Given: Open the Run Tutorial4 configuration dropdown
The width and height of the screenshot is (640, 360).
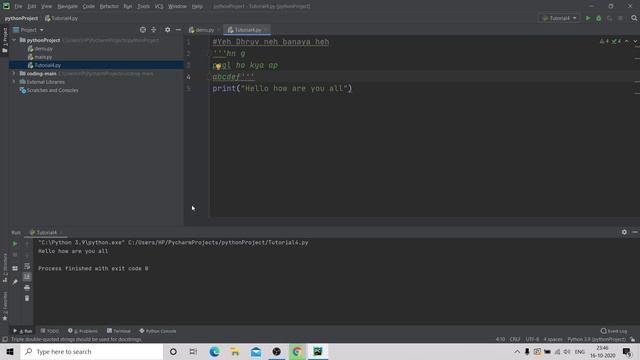Looking at the screenshot, I should [x=559, y=18].
